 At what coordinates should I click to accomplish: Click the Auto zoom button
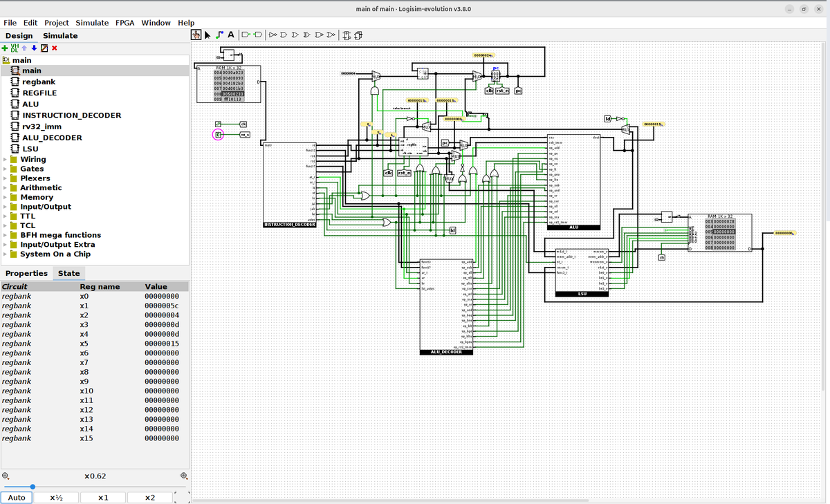17,498
